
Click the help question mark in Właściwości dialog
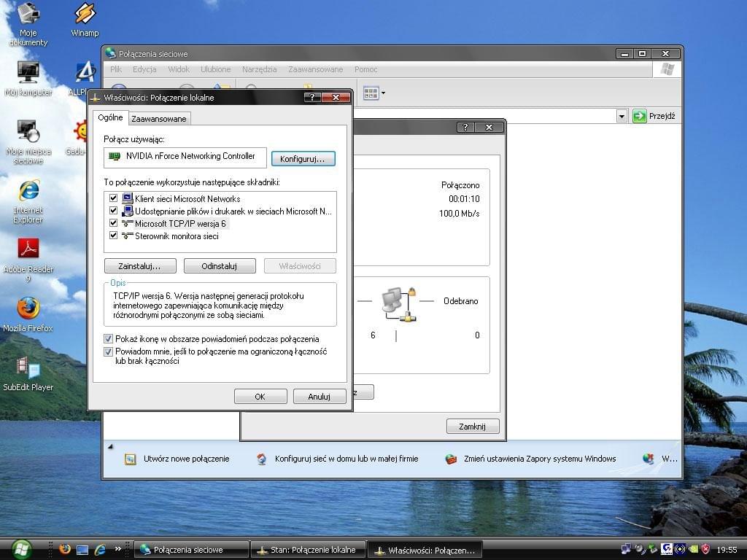[x=312, y=97]
